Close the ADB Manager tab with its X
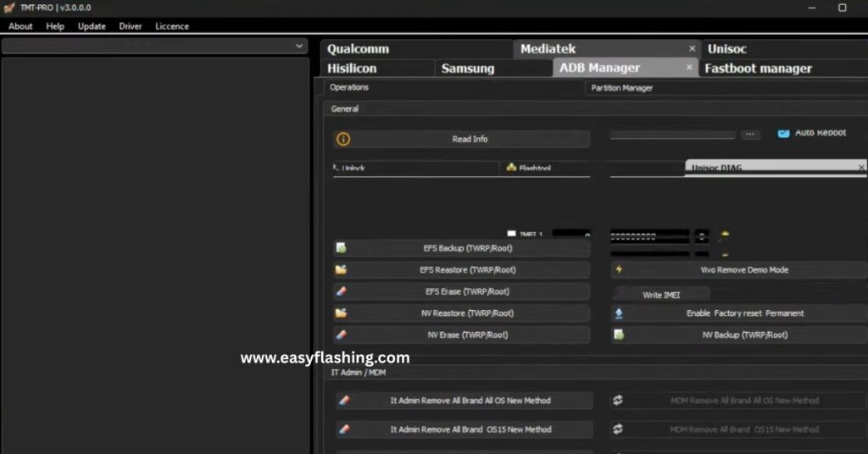This screenshot has height=454, width=868. (689, 68)
